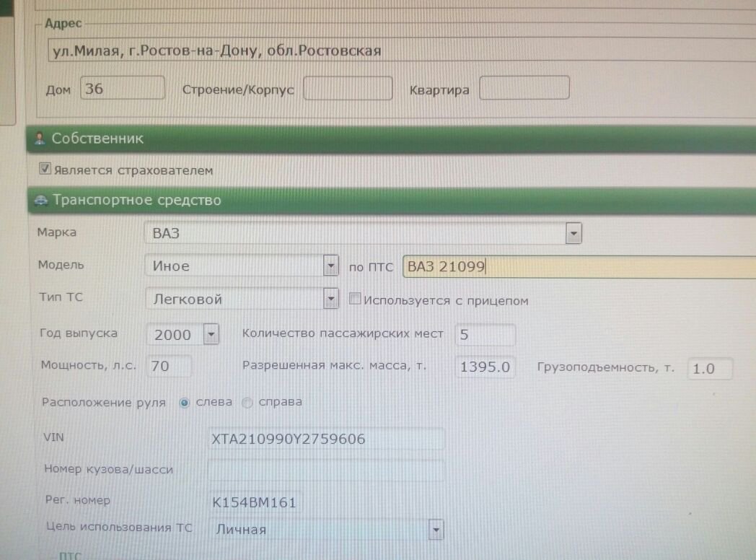Click the VIN label
This screenshot has height=560, width=756.
coord(53,437)
